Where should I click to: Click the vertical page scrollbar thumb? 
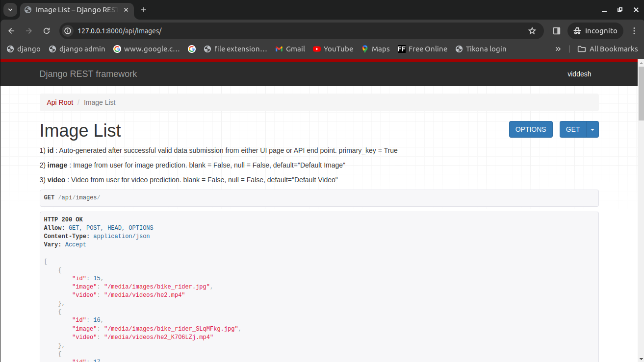coord(641,93)
